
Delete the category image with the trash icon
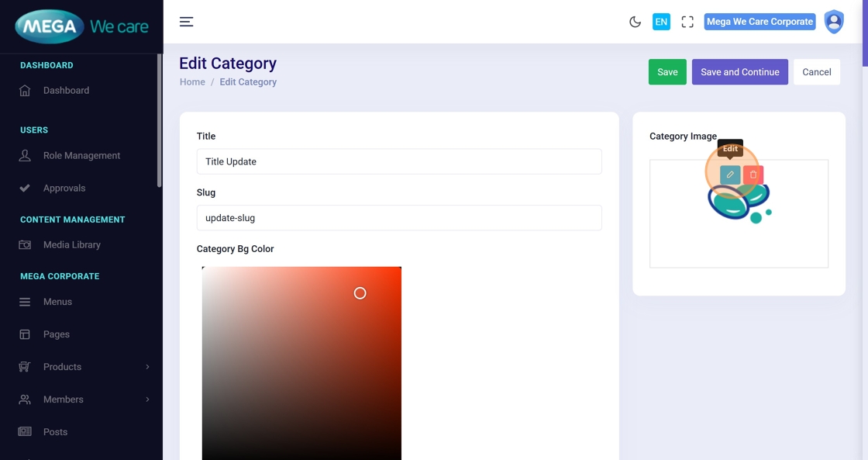[x=753, y=175]
